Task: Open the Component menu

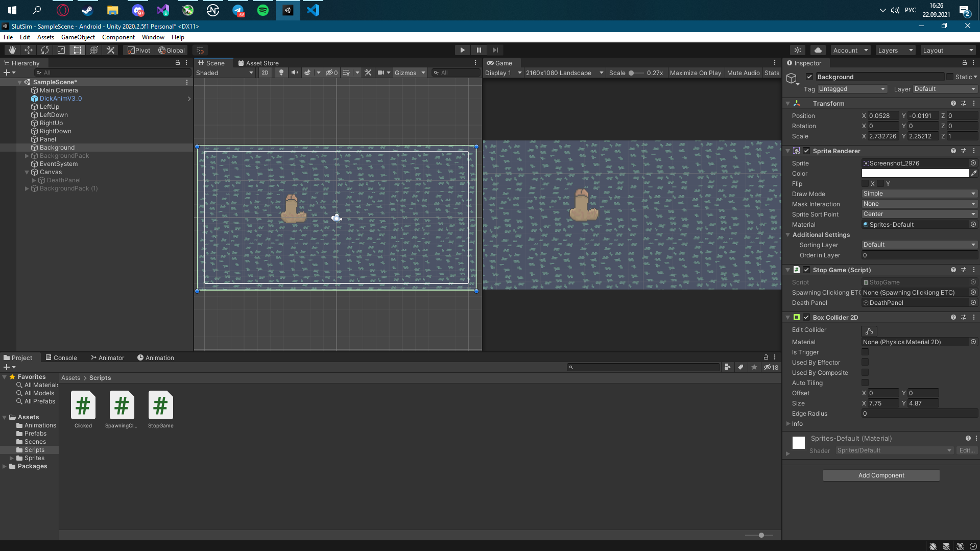Action: click(x=118, y=37)
